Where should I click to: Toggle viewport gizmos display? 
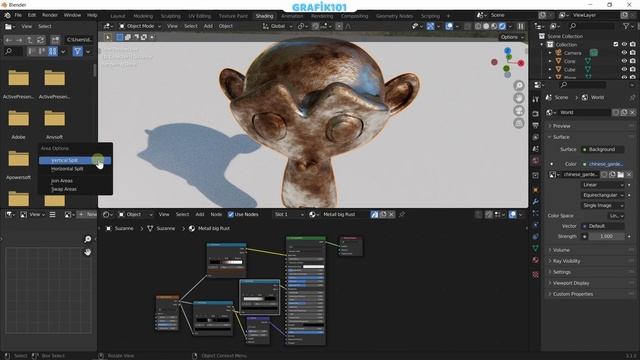pyautogui.click(x=431, y=26)
